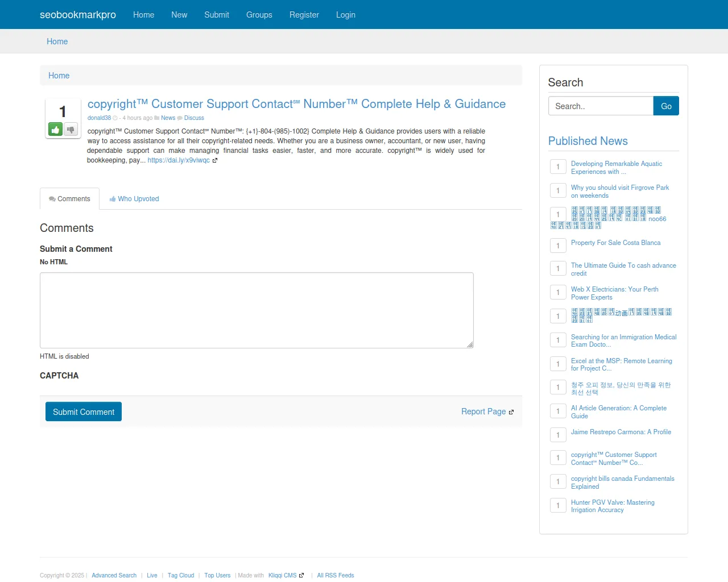Click vote count box beside Property For Sale

558,246
